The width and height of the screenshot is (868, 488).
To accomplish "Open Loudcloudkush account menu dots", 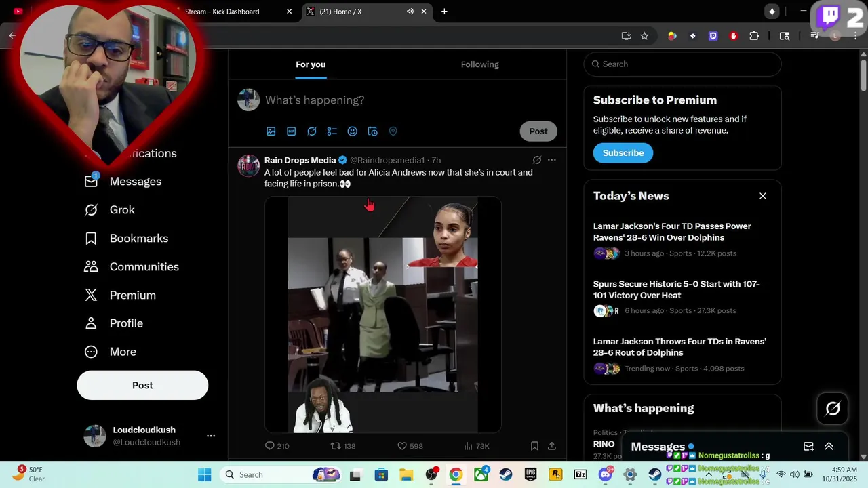I will pos(211,436).
